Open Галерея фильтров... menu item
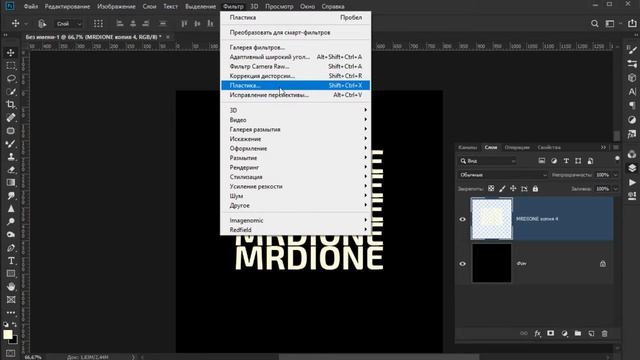The image size is (640, 360). point(296,47)
